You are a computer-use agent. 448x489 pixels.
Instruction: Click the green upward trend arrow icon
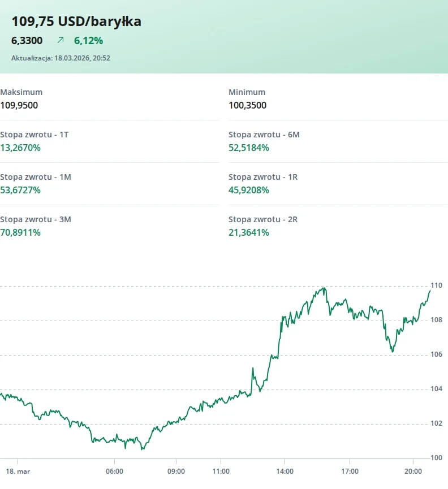tap(61, 41)
